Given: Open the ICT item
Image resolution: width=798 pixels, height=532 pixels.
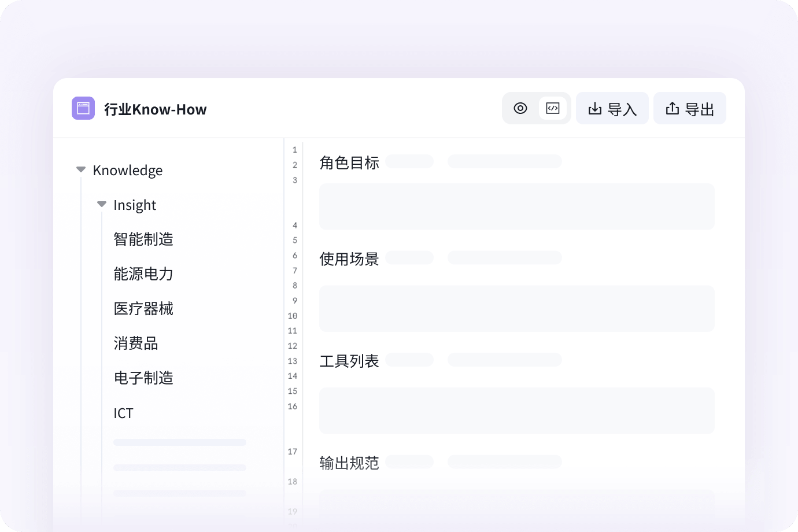Looking at the screenshot, I should (123, 413).
